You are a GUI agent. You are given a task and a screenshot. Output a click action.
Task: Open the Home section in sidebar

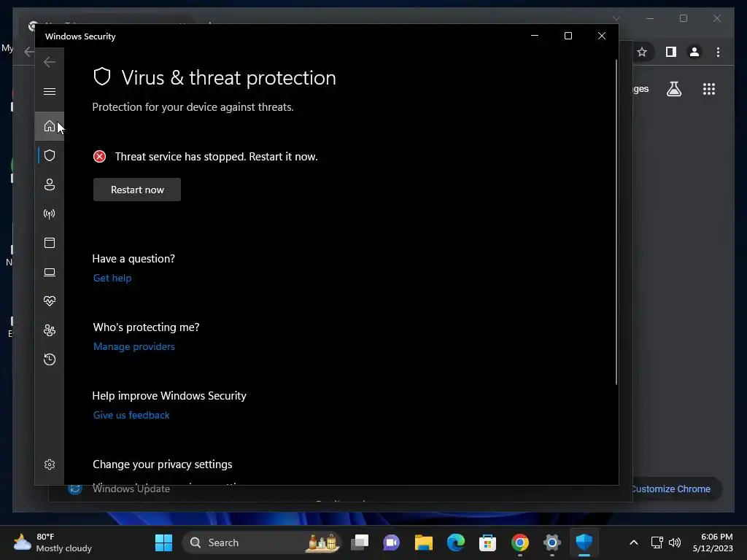tap(49, 126)
